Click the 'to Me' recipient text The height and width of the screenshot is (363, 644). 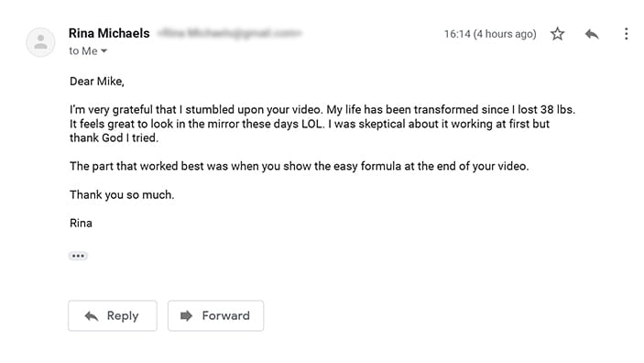pos(83,51)
